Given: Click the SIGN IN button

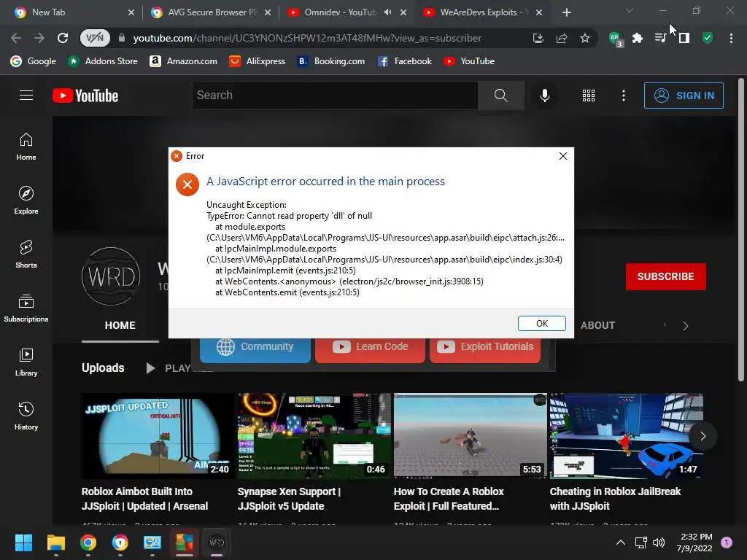Looking at the screenshot, I should click(x=683, y=96).
